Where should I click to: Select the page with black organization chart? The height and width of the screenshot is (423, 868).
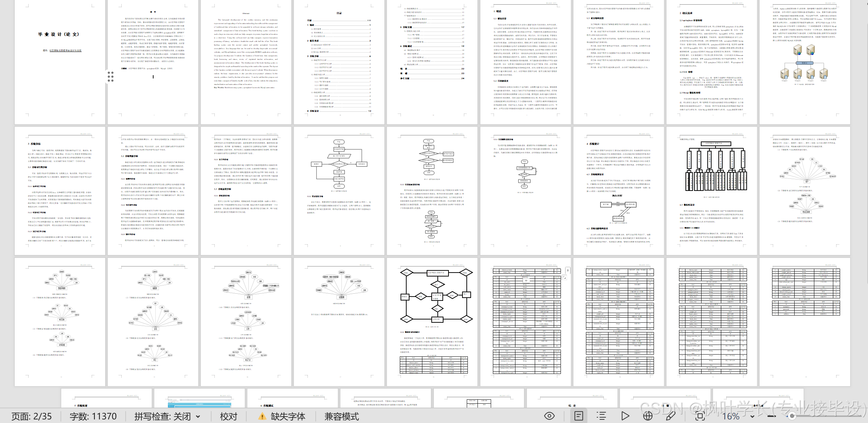[712, 191]
